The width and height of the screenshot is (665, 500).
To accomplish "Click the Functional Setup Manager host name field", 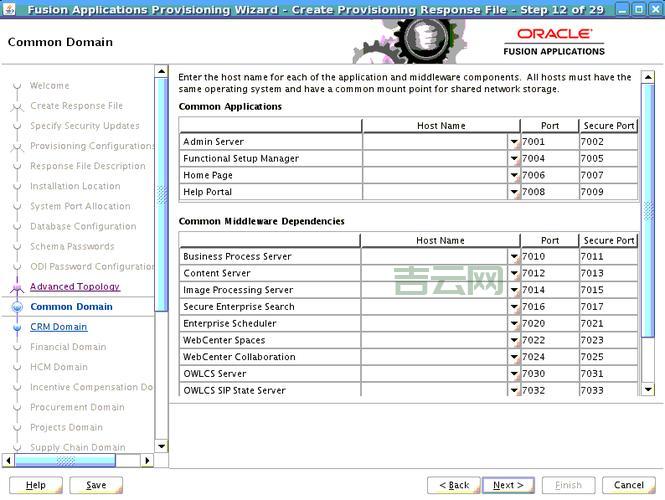I will (x=434, y=158).
